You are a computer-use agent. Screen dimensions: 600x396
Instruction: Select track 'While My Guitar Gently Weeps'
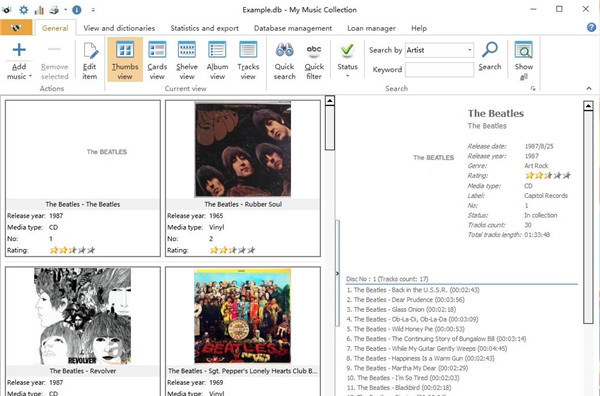pyautogui.click(x=427, y=349)
